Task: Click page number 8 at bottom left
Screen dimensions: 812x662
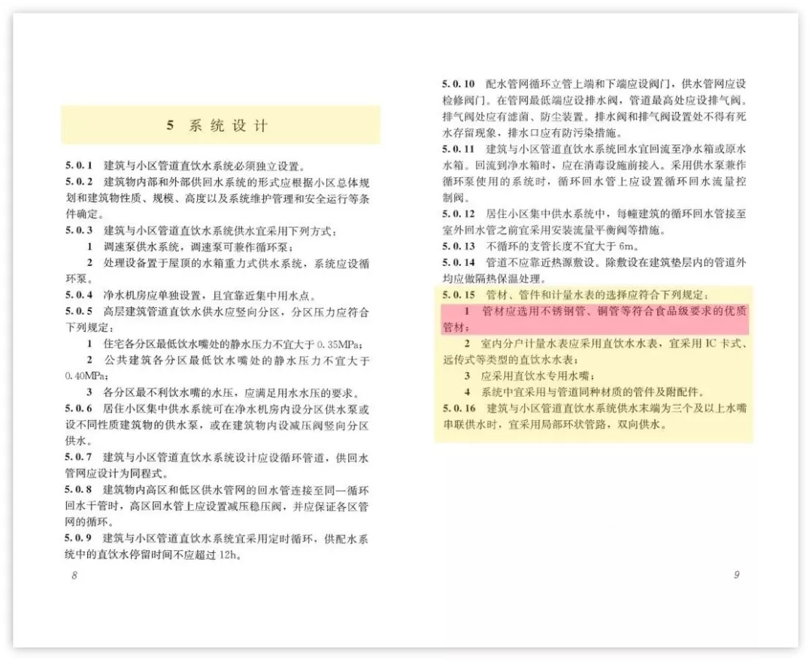Action: tap(74, 575)
